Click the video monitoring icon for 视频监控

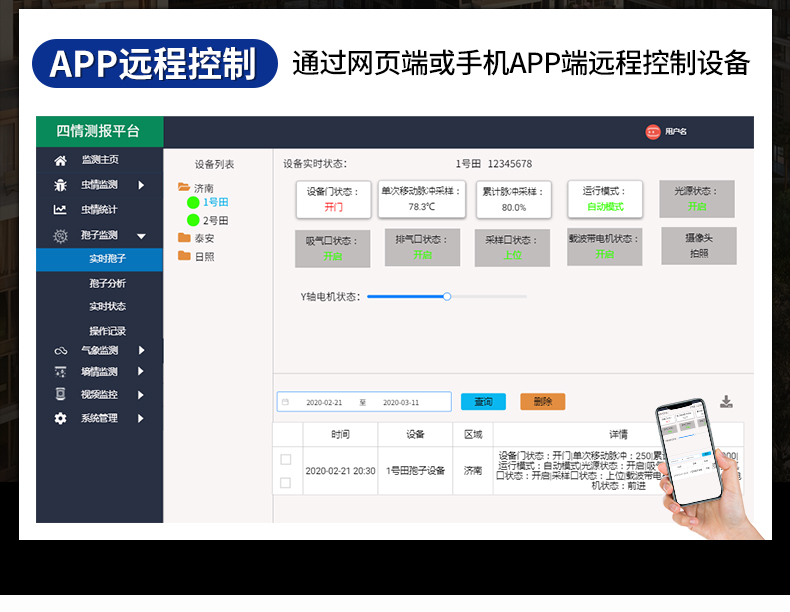point(60,395)
